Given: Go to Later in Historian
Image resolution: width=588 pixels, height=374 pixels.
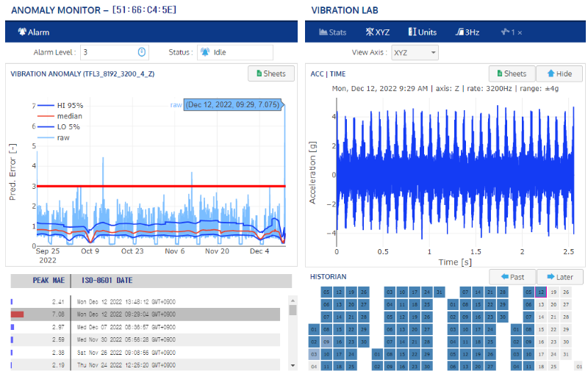Looking at the screenshot, I should [559, 276].
